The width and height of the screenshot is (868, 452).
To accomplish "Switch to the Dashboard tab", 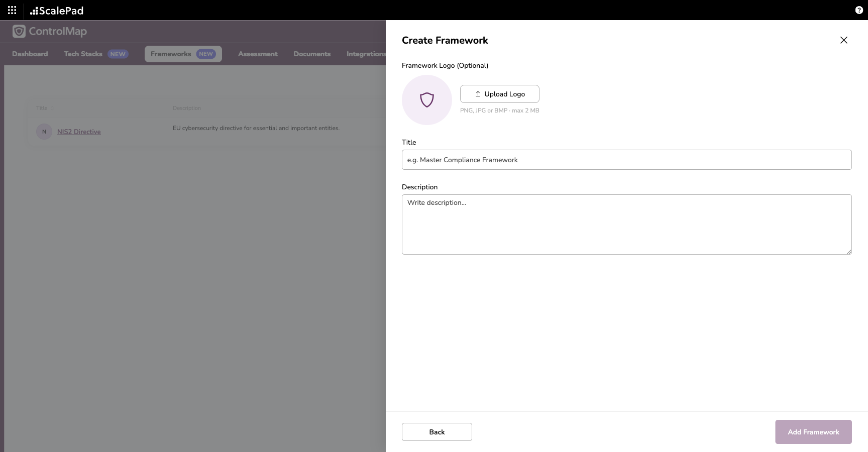I will pos(30,54).
